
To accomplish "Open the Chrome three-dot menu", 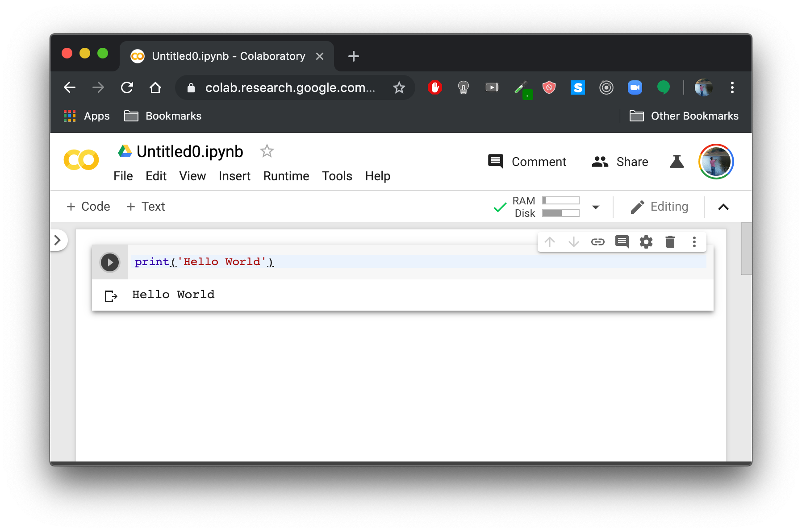I will 732,87.
